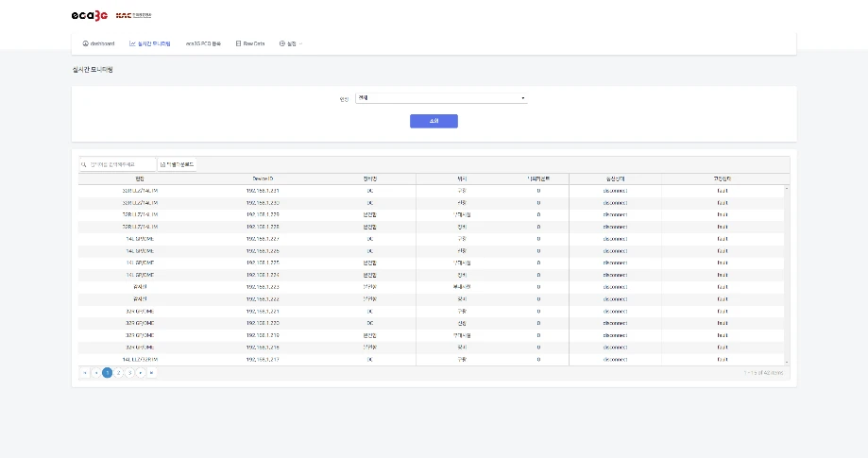868x458 pixels.
Task: Go to first page of the table
Action: tap(85, 373)
